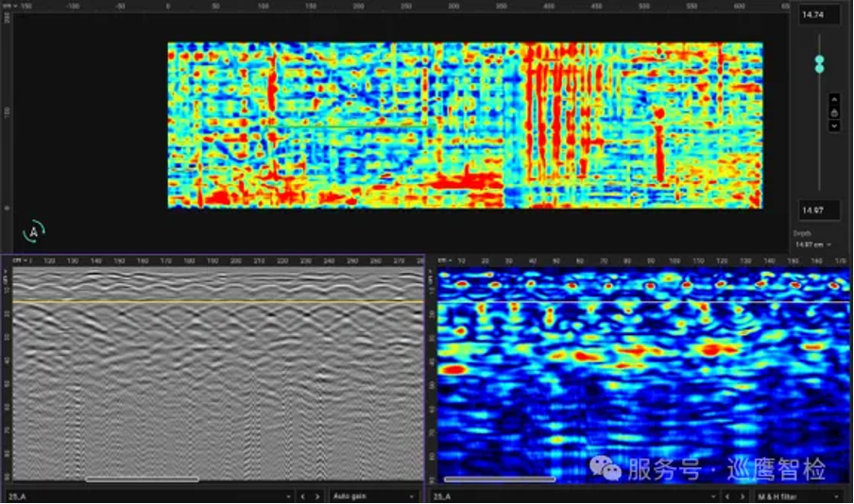
Task: Click the left radargram horizontal scrollbar
Action: [x=142, y=479]
